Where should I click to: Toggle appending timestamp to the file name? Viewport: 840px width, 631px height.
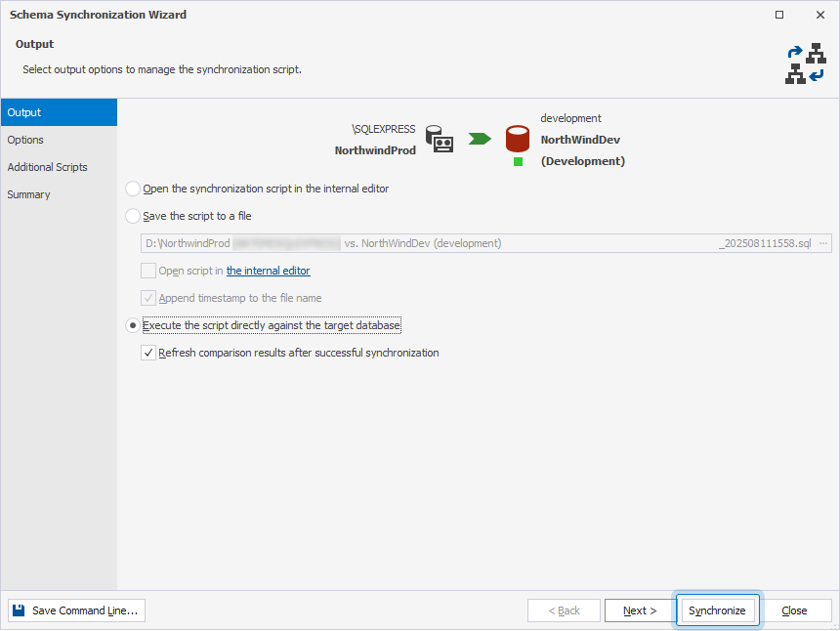[x=148, y=298]
